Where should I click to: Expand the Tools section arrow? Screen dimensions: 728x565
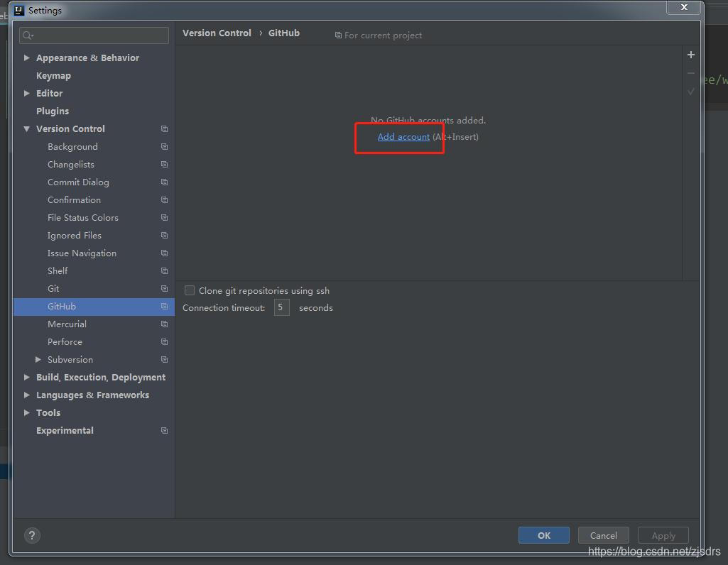26,412
